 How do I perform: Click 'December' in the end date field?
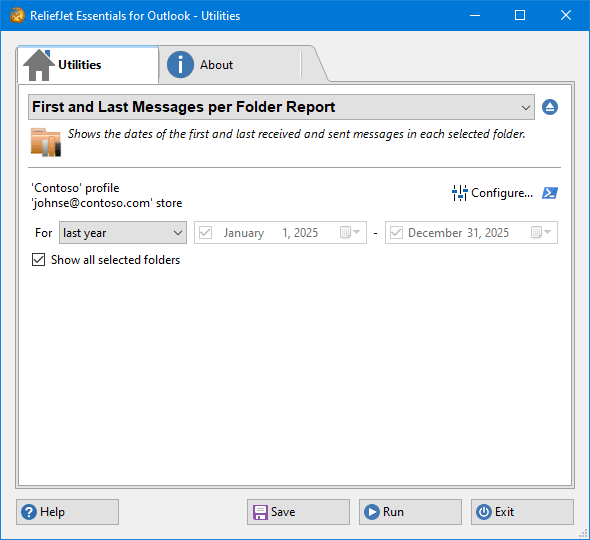click(x=435, y=233)
